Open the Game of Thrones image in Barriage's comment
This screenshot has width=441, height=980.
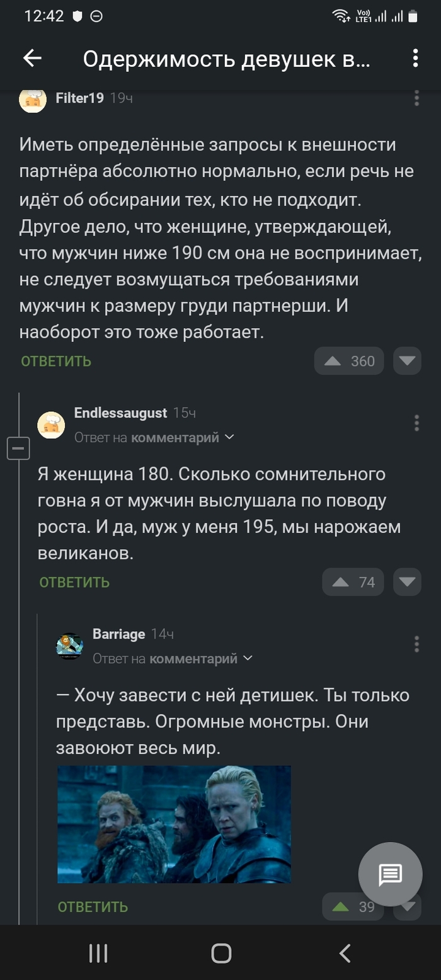tap(174, 824)
